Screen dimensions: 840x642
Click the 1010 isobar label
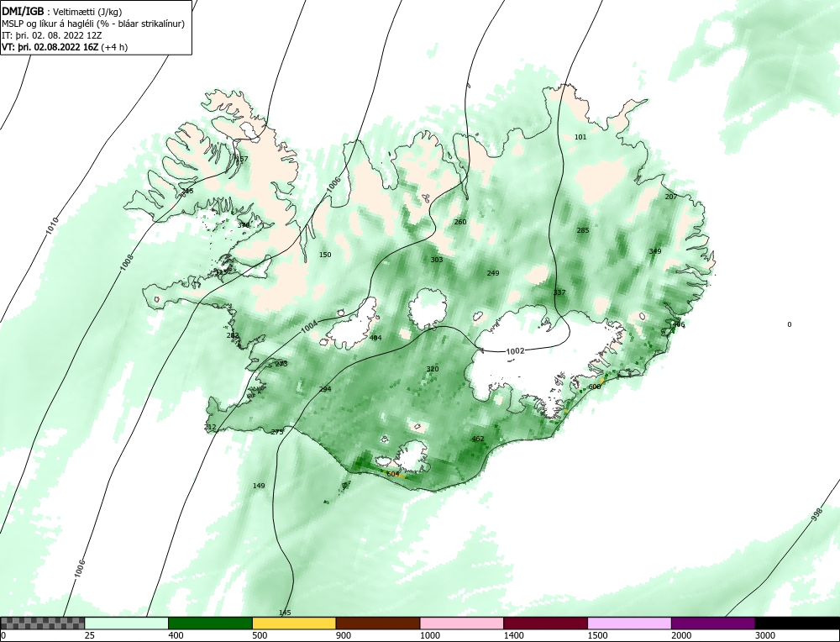click(x=52, y=226)
